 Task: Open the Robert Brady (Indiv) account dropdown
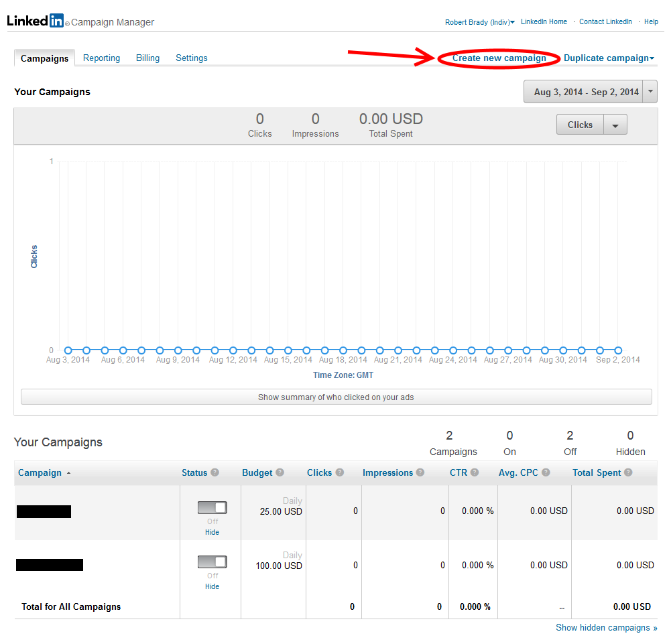(480, 22)
